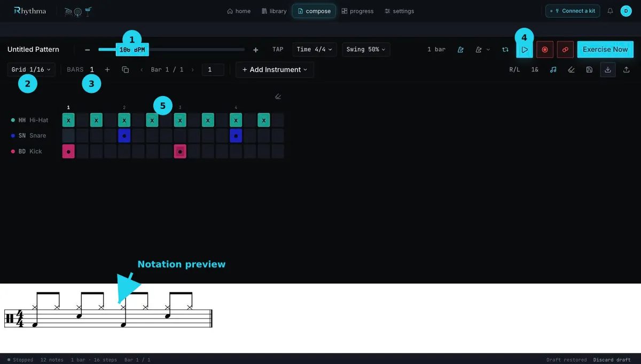
Task: Click the TAP tempo button
Action: (x=278, y=50)
